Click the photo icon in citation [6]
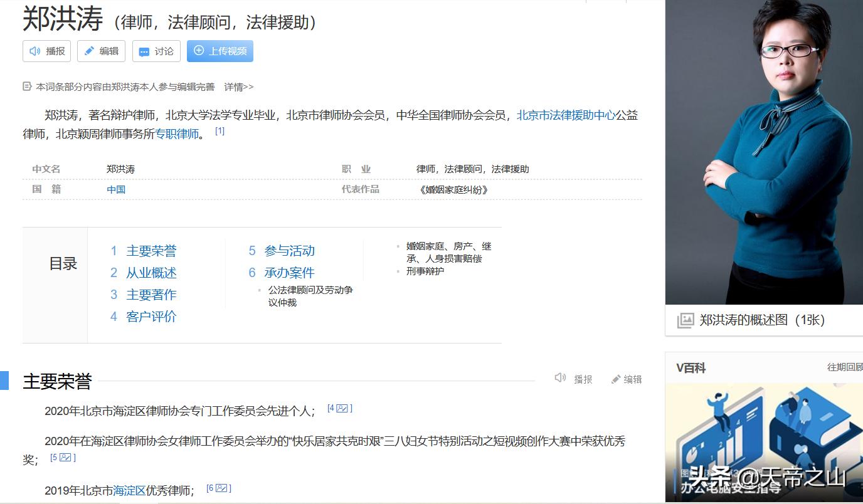Image resolution: width=863 pixels, height=504 pixels. [221, 490]
